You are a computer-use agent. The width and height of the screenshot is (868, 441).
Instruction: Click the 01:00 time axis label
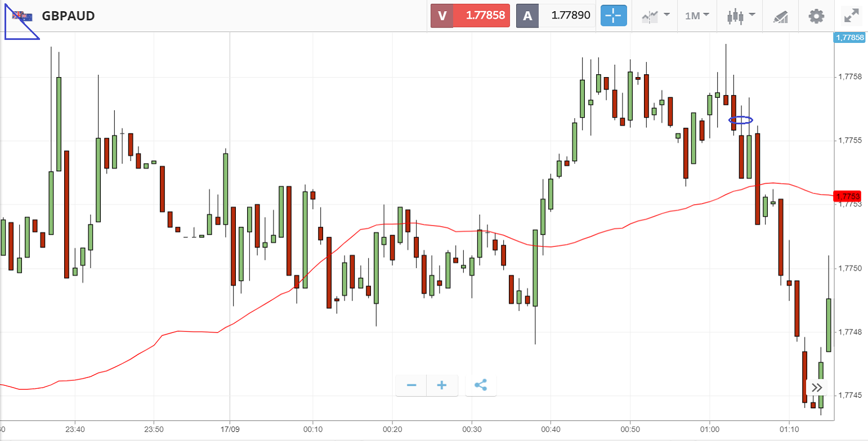(710, 429)
